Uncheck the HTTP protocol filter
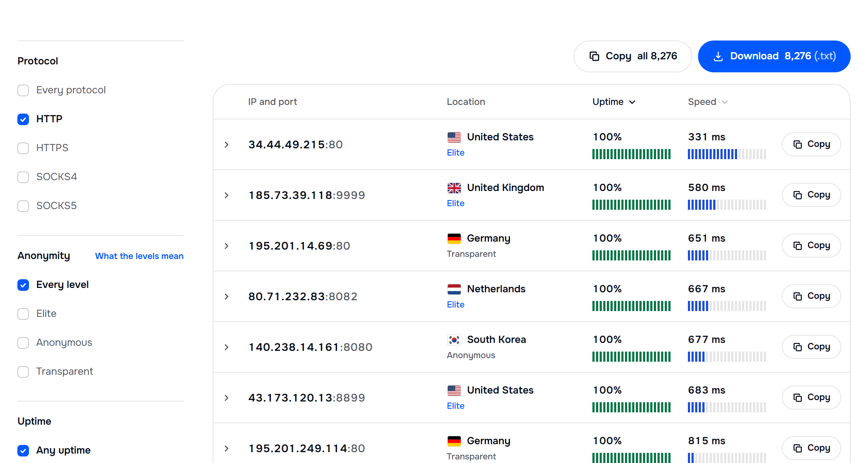The width and height of the screenshot is (868, 463). click(23, 119)
